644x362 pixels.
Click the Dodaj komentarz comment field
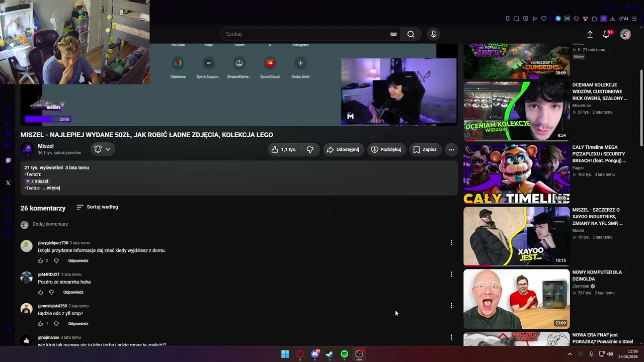[242, 224]
